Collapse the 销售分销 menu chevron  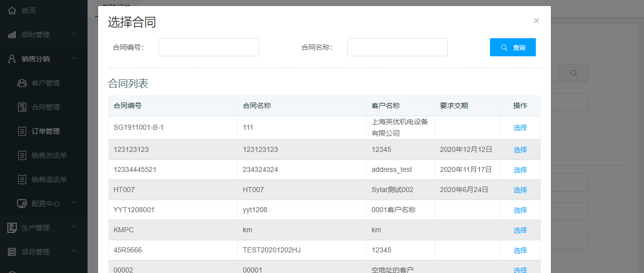tap(74, 58)
